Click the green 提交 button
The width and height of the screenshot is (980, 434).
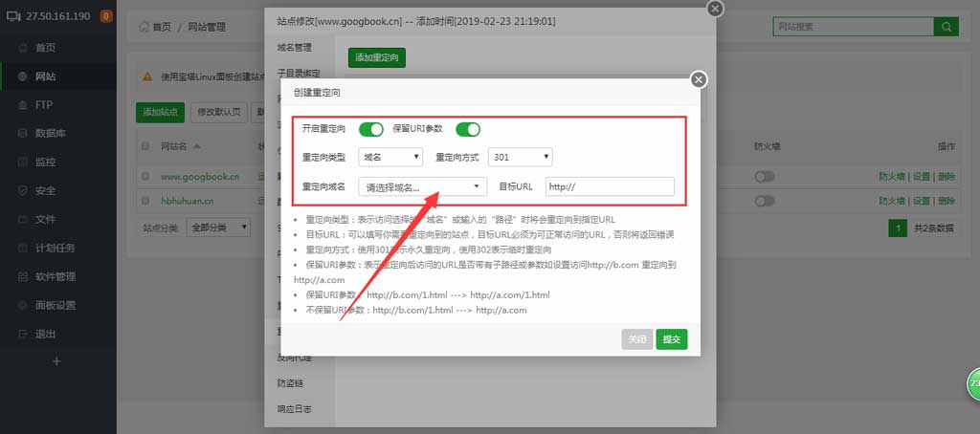click(672, 339)
